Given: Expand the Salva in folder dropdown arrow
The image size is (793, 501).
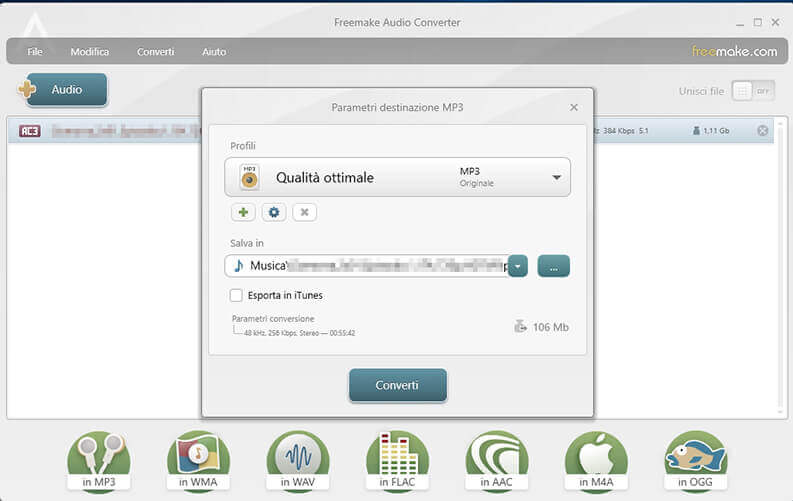Looking at the screenshot, I should click(x=518, y=266).
